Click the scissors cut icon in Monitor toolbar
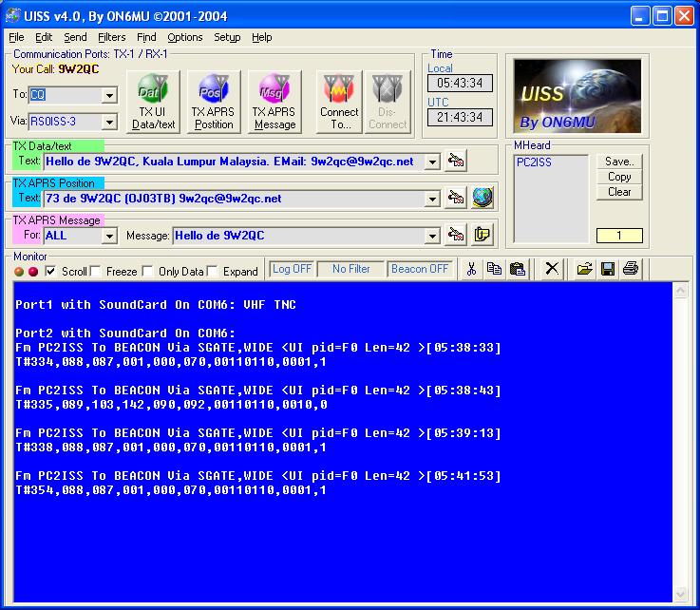700x610 pixels. [x=470, y=269]
